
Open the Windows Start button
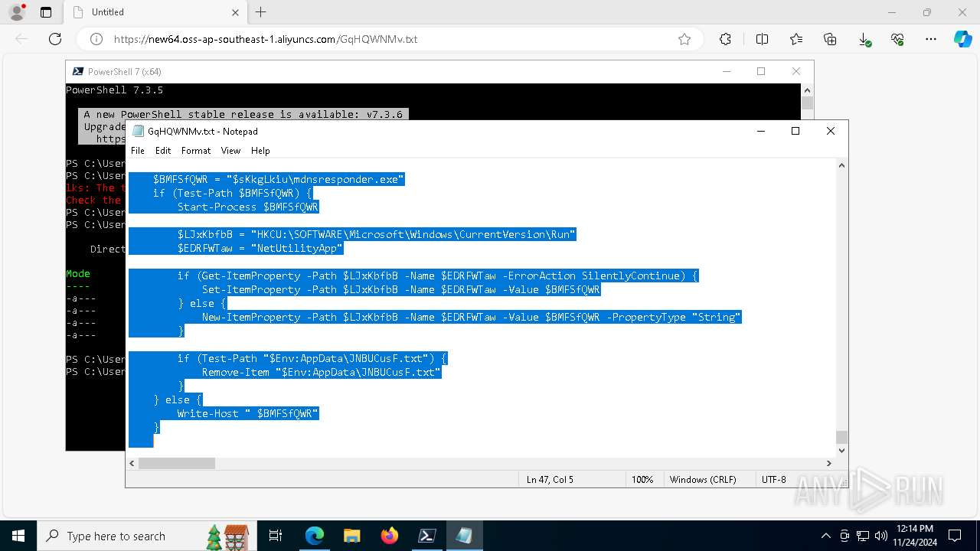(18, 536)
